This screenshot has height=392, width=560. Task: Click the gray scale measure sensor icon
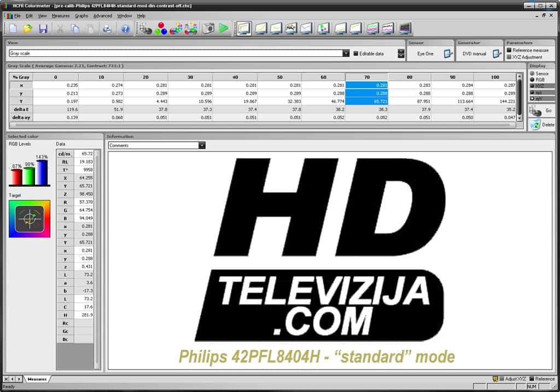point(145,28)
